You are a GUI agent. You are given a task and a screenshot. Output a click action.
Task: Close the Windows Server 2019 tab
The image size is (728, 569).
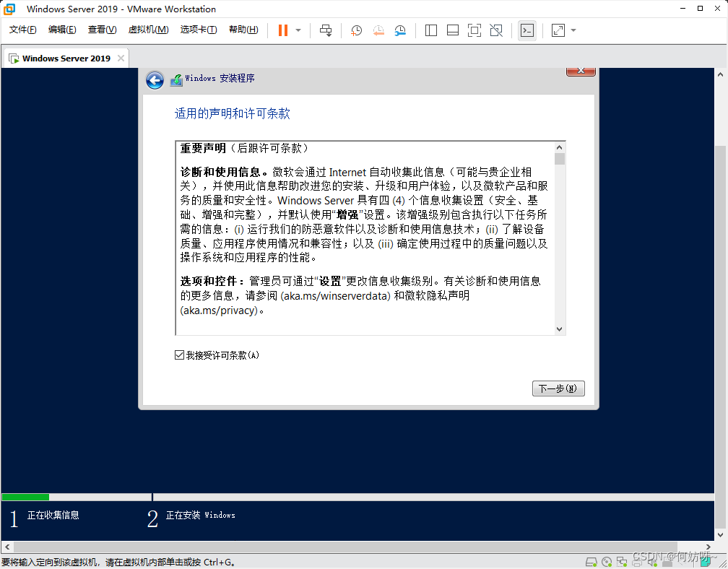pos(121,58)
